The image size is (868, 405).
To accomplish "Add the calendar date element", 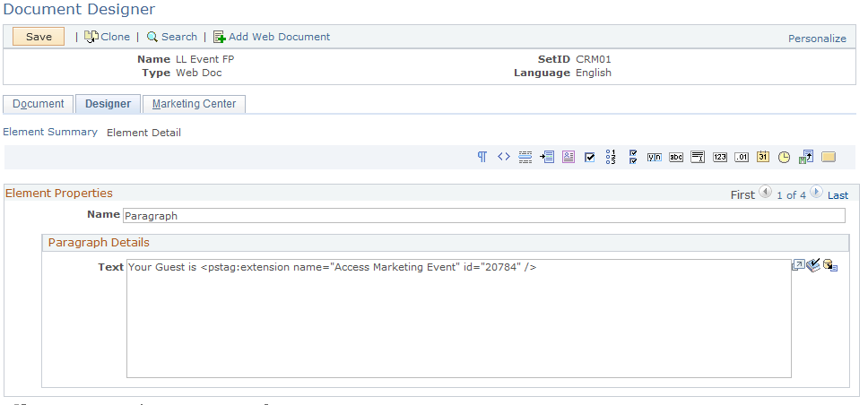I will (762, 157).
